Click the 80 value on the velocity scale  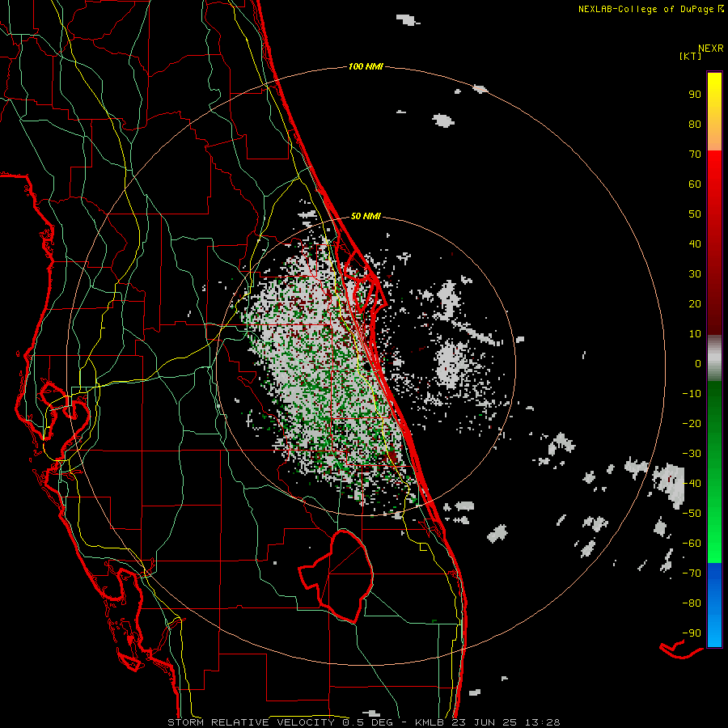(695, 125)
